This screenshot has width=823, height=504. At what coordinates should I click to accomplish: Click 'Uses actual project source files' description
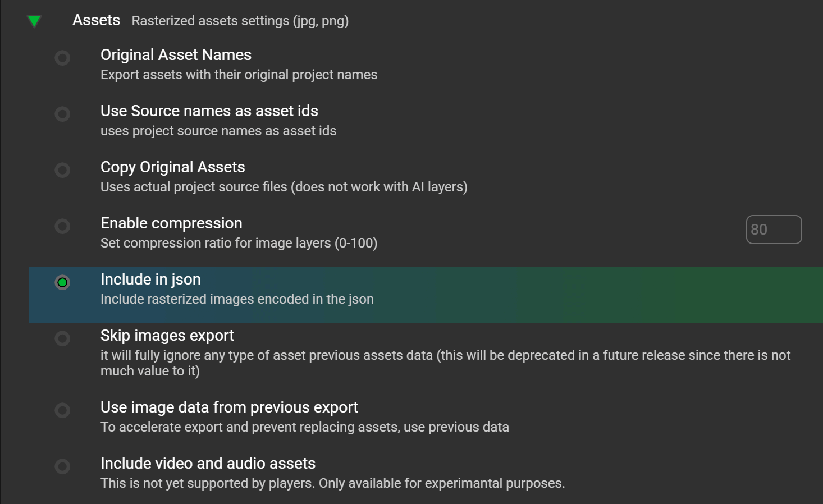284,187
